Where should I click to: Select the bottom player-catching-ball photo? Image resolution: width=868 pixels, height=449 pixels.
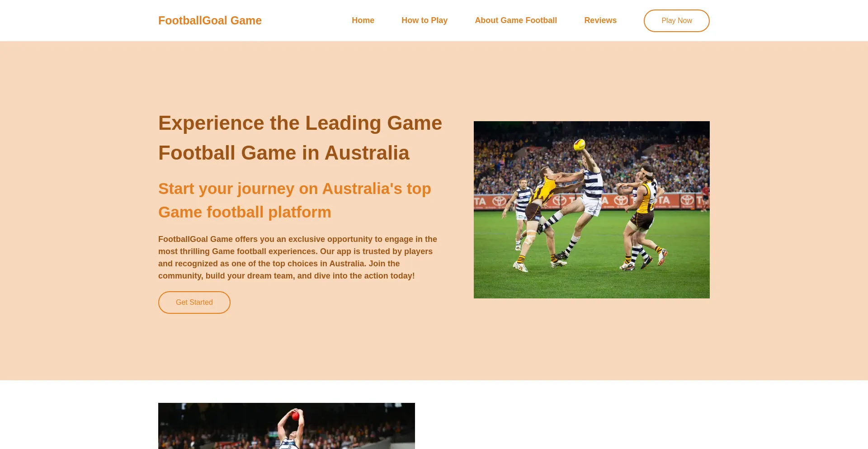[286, 425]
